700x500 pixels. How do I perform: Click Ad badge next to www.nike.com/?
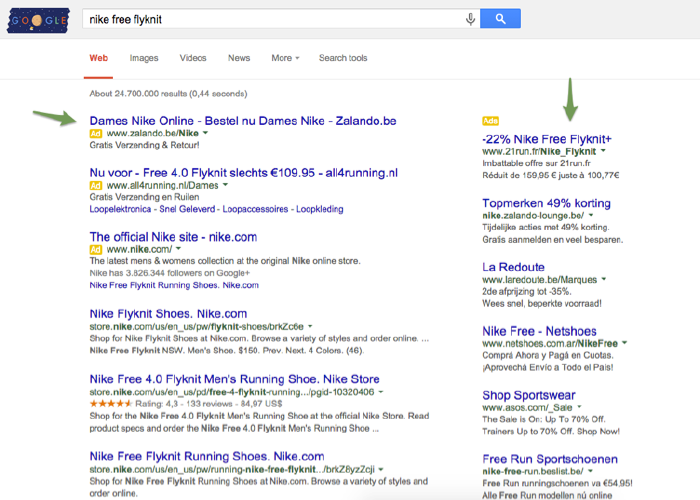point(96,250)
